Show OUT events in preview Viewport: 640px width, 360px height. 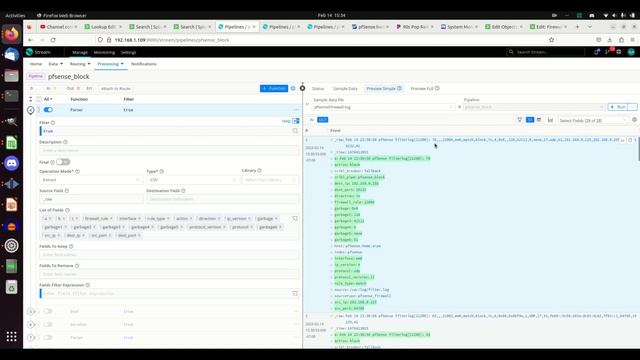pos(322,120)
